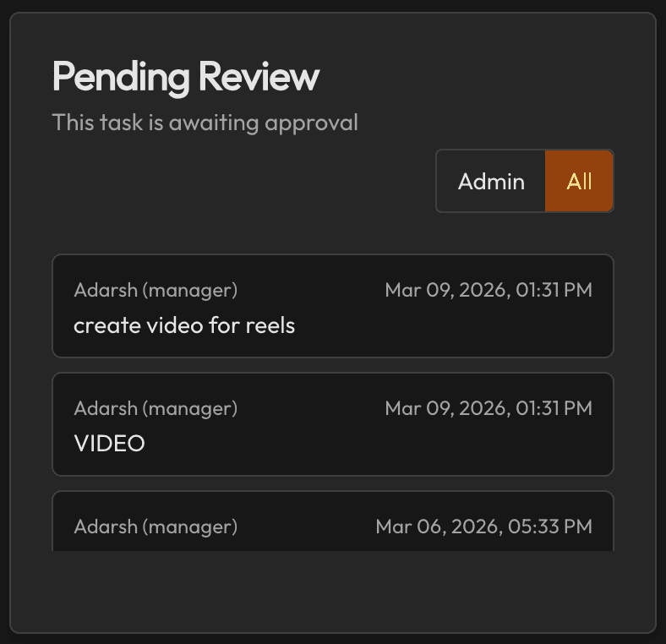Select the partially visible Mar 06 entry
Image resolution: width=666 pixels, height=644 pixels.
tap(333, 521)
